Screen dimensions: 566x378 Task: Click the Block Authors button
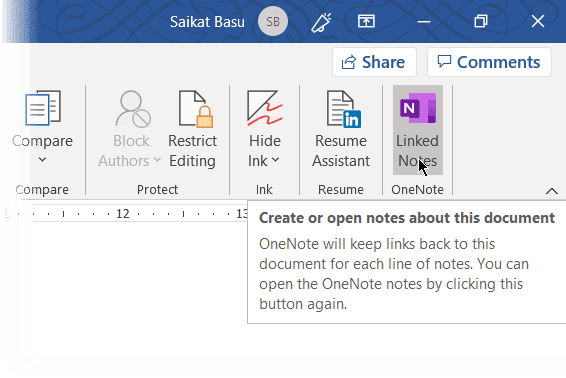click(x=130, y=130)
